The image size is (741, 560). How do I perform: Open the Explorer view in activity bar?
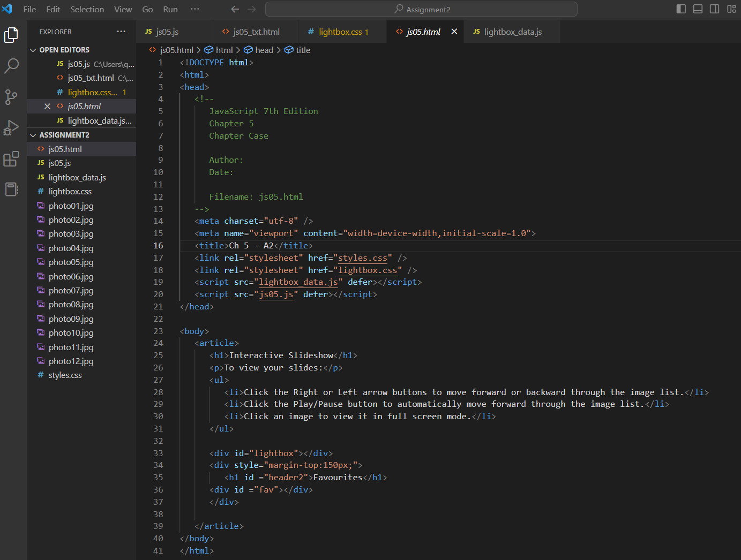(x=11, y=35)
